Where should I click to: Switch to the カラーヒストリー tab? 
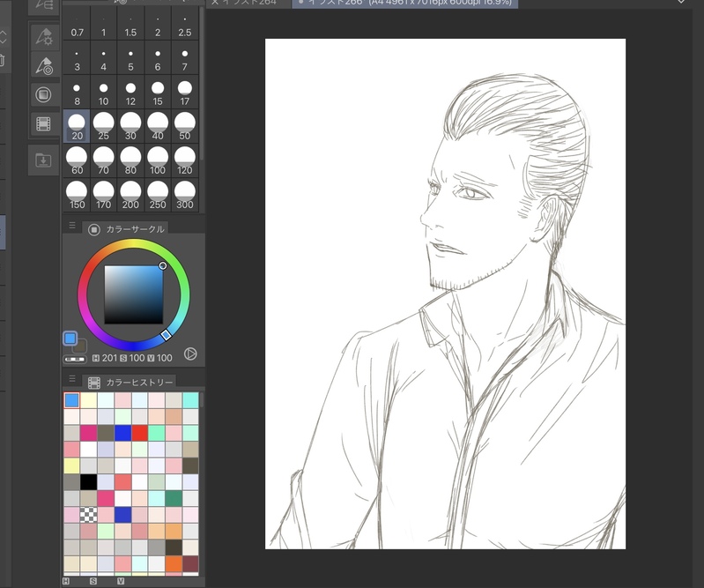[131, 382]
